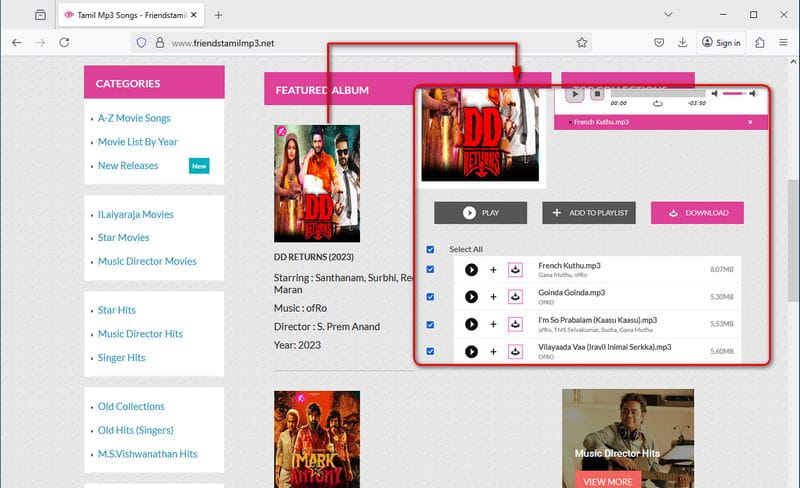The height and width of the screenshot is (488, 800).
Task: Bookmark this page with the star icon
Action: click(582, 43)
